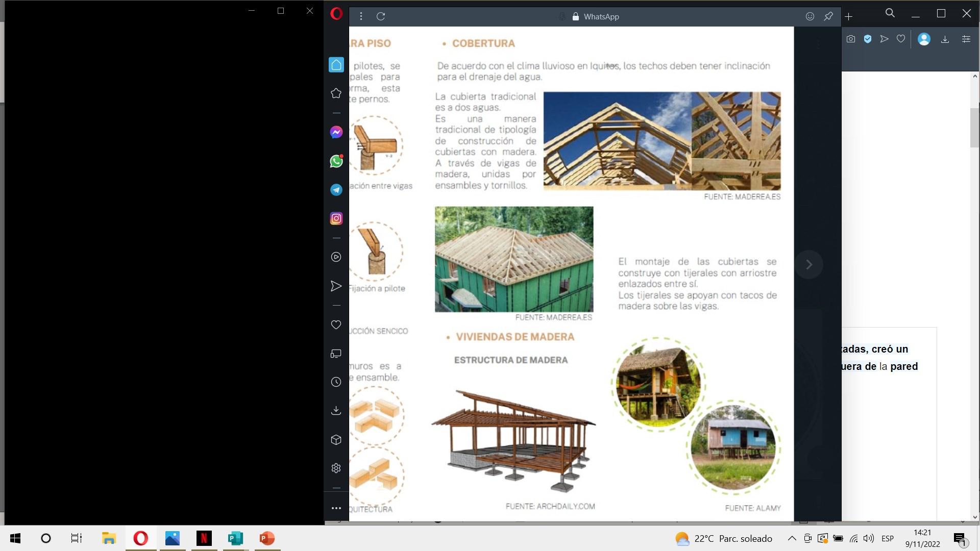Open Opera settings gear icon
This screenshot has width=980, height=551.
click(336, 468)
